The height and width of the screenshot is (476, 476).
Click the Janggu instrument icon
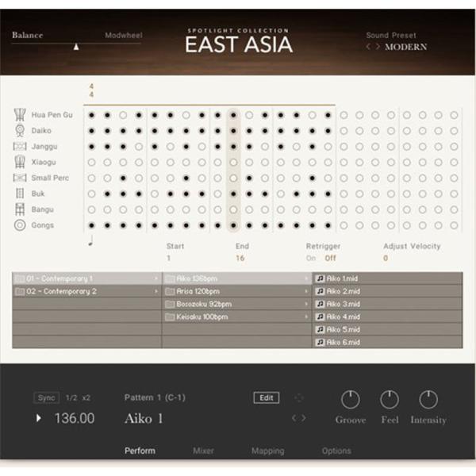pos(19,146)
